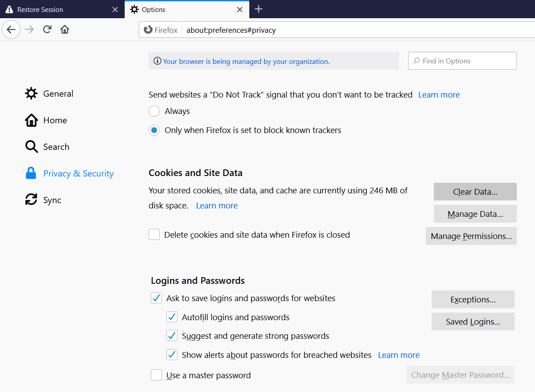Click magnifier icon in Find in Options box
The height and width of the screenshot is (392, 535).
point(417,61)
